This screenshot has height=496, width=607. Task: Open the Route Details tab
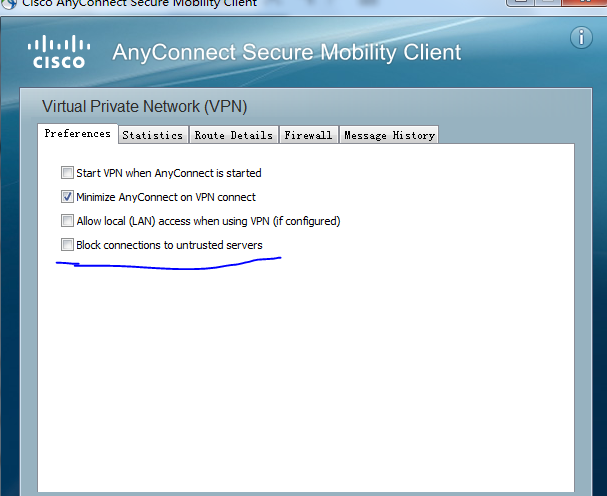coord(233,135)
